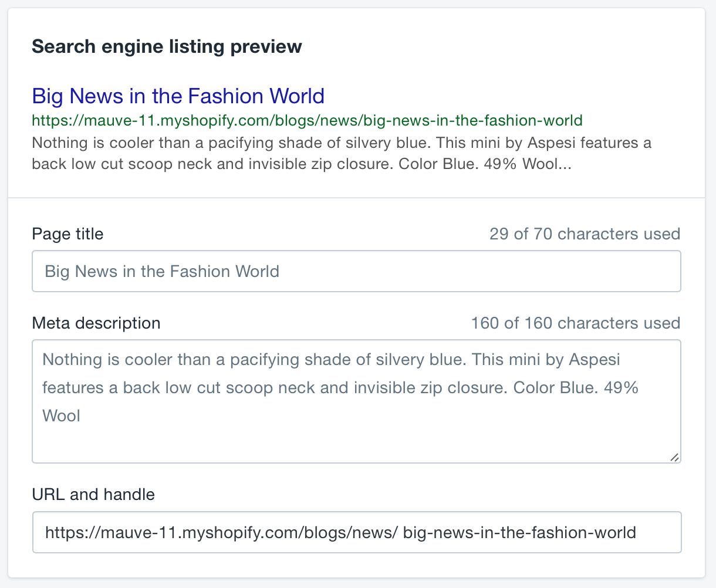Place cursor on big-news-in-the-fashion-world handle text
Image resolution: width=716 pixels, height=588 pixels.
coord(520,533)
